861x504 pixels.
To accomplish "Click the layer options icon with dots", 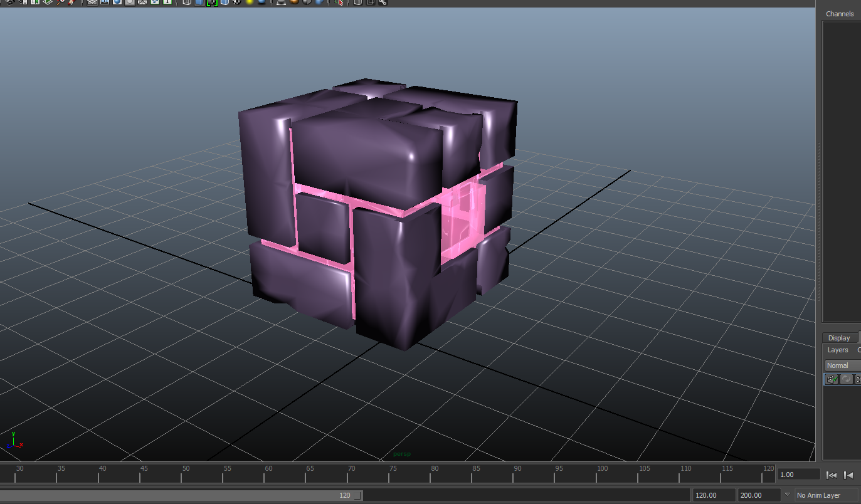I will tap(858, 379).
